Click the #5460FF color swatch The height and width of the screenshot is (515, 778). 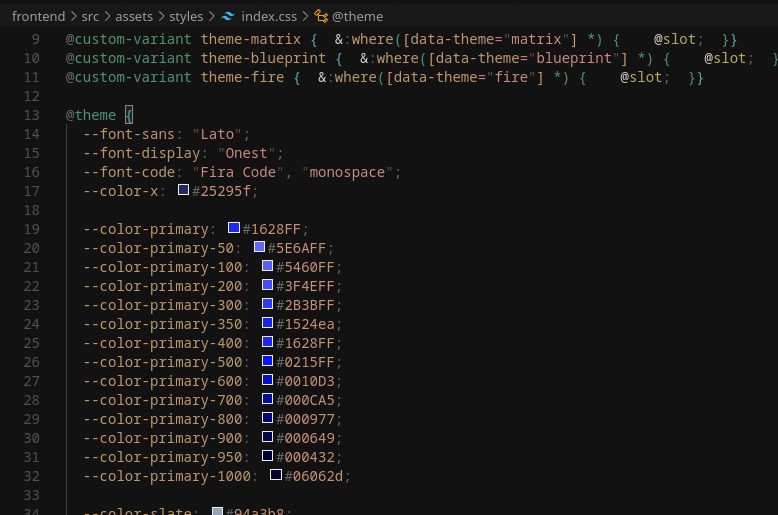pos(267,265)
